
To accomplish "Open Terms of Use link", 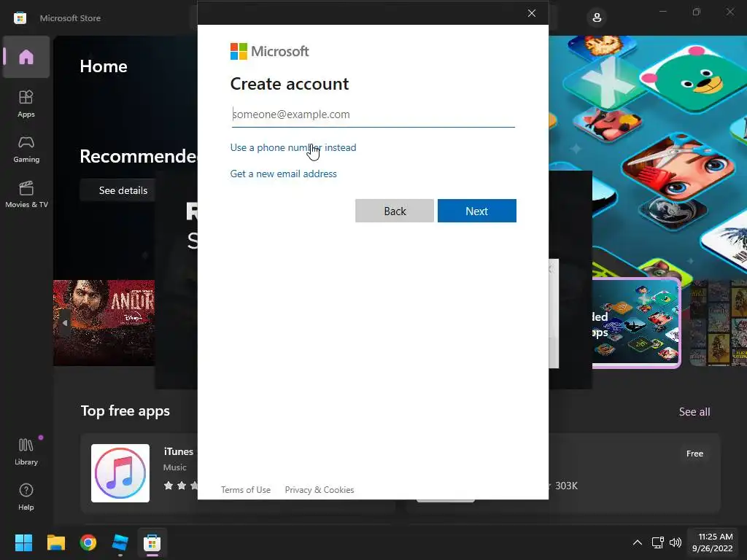I will (246, 489).
